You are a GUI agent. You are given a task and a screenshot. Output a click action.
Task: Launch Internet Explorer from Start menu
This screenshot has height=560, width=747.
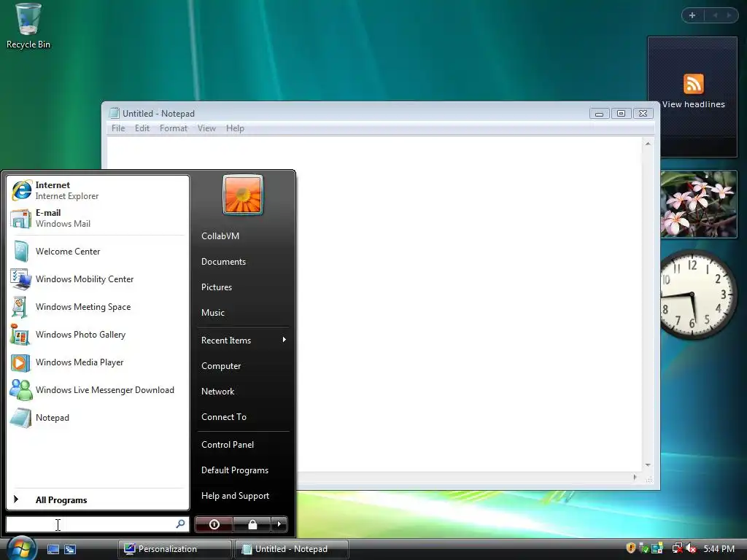pos(98,190)
